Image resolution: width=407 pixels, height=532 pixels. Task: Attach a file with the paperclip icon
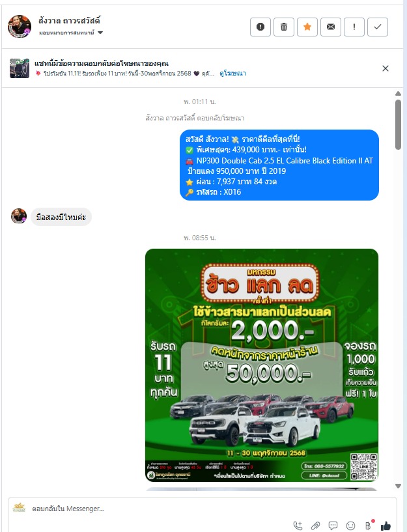[x=315, y=525]
